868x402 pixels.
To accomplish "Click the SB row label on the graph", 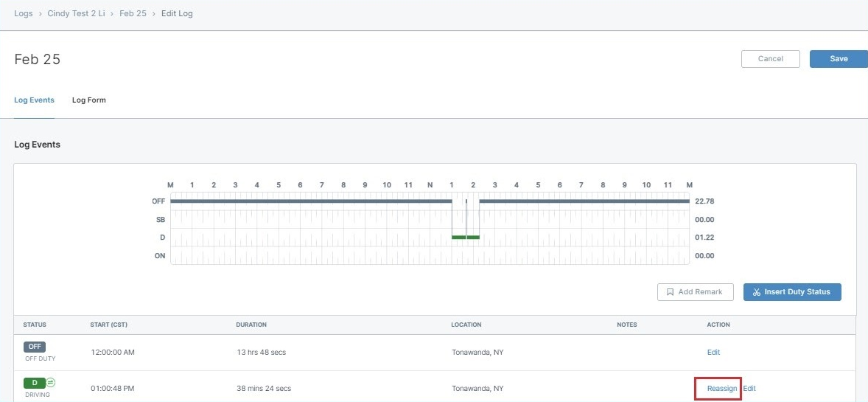I will point(161,220).
